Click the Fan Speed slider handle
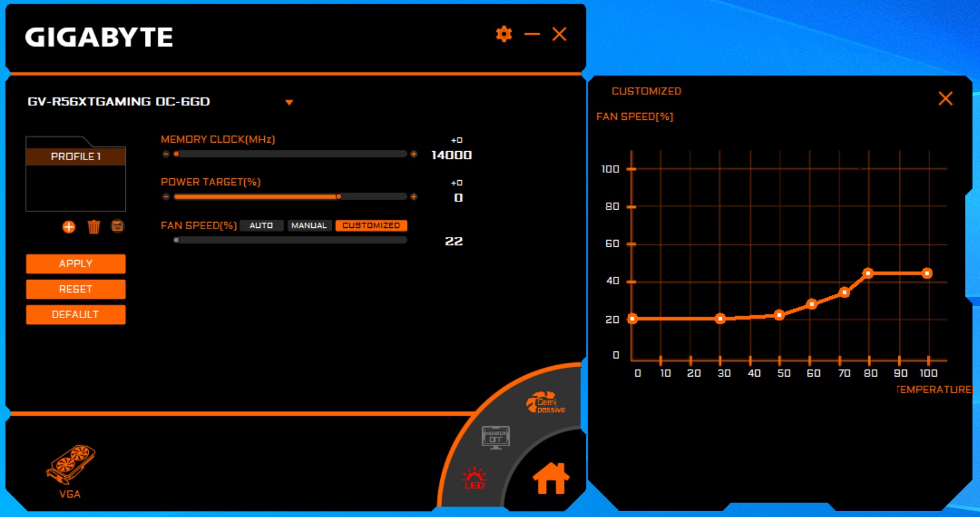Screen dimensions: 980x517 177,240
